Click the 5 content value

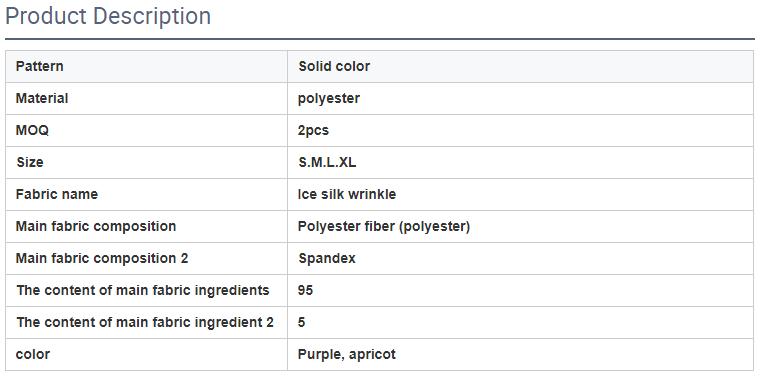[x=301, y=322]
